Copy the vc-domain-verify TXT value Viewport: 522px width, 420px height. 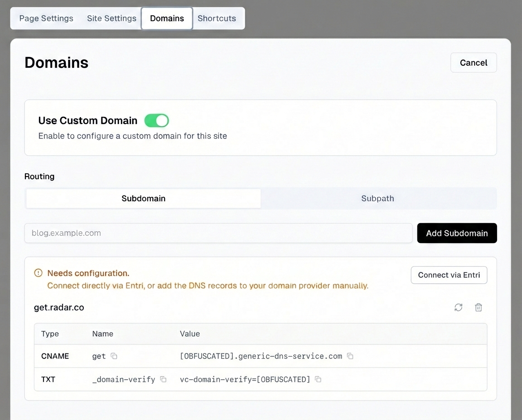[318, 379]
